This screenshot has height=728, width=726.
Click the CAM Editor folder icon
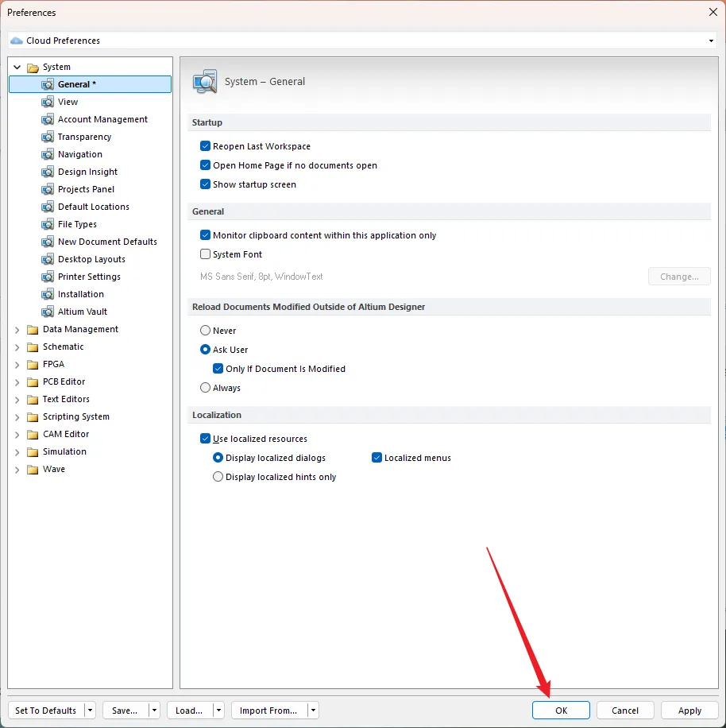[x=33, y=435]
